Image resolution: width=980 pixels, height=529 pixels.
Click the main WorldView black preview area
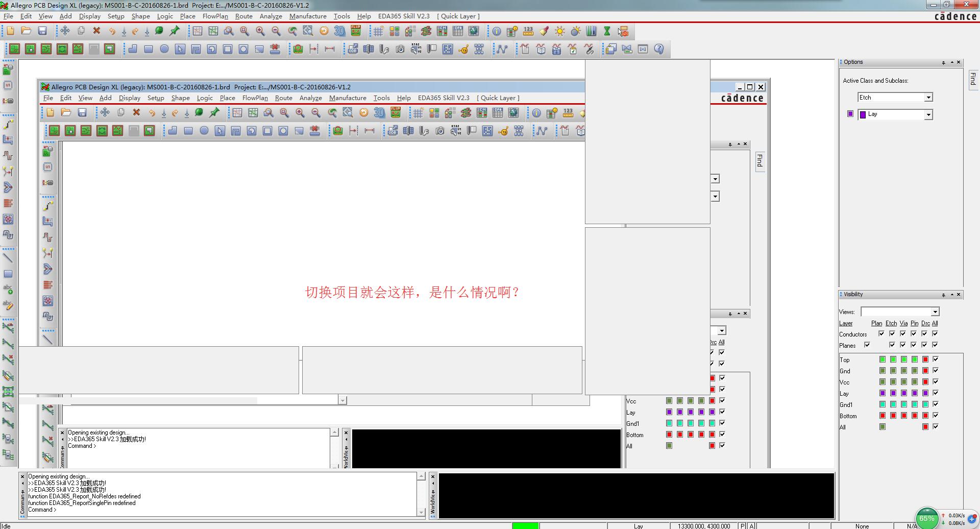(x=636, y=496)
